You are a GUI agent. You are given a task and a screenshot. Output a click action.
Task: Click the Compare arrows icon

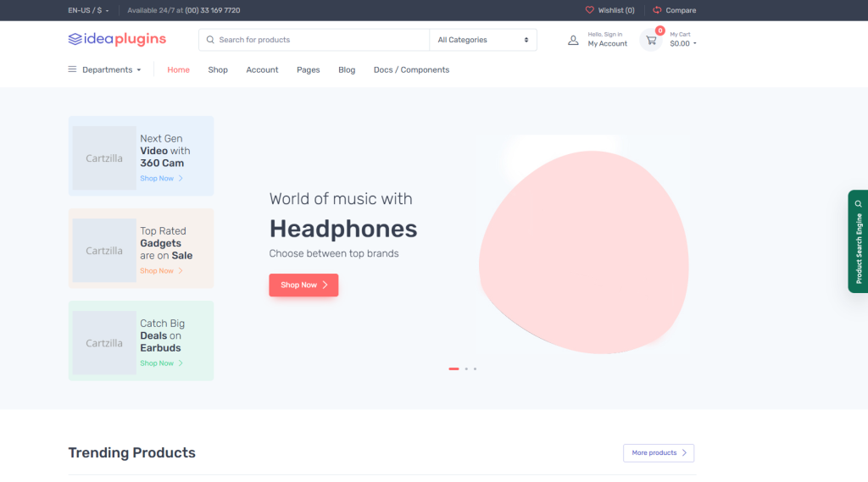pyautogui.click(x=657, y=10)
